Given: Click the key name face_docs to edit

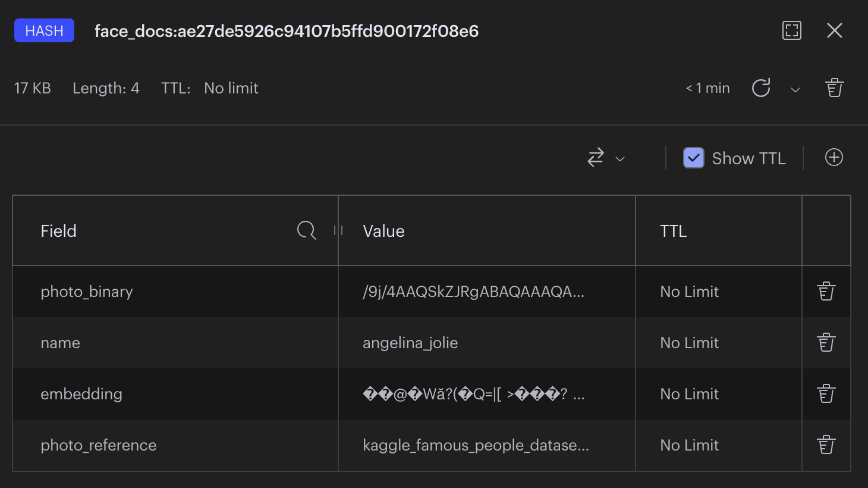Looking at the screenshot, I should click(286, 31).
